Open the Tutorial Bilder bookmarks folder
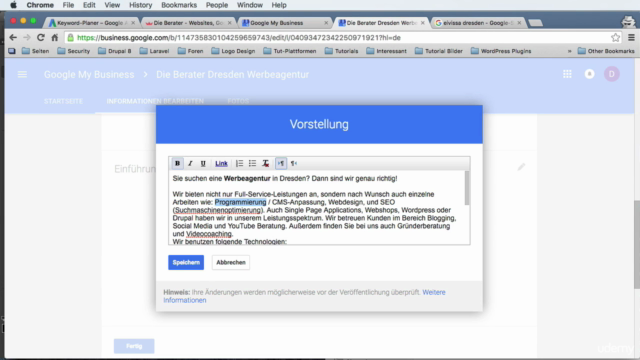The image size is (640, 360). (x=439, y=51)
